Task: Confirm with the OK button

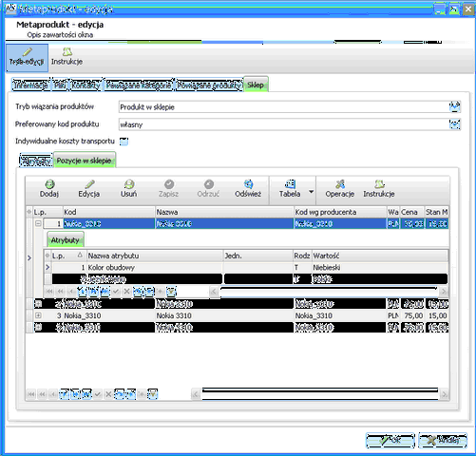Action: 390,440
